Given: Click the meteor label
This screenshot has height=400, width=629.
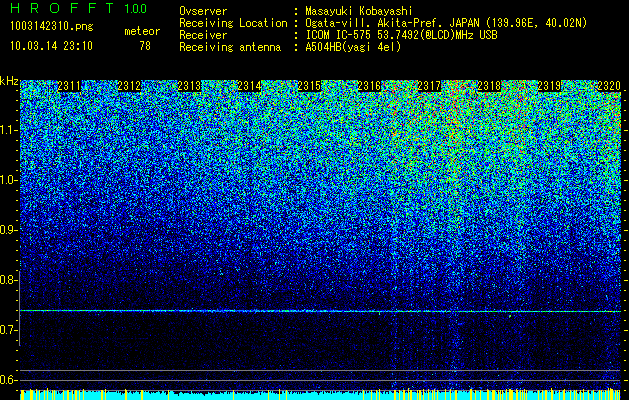Looking at the screenshot, I should (x=142, y=31).
